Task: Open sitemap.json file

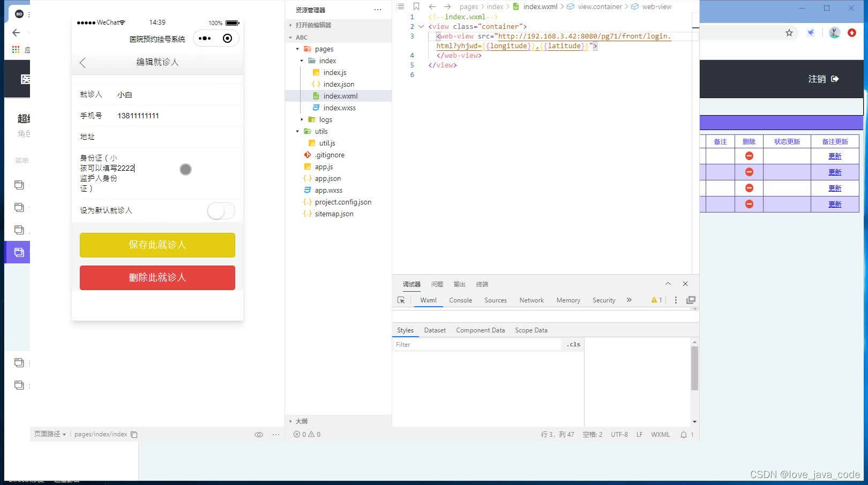Action: [334, 214]
